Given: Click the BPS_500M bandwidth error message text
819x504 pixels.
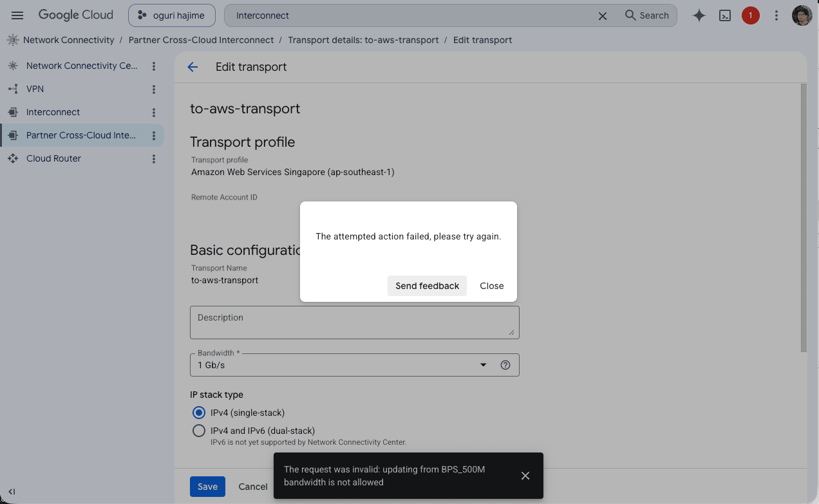Looking at the screenshot, I should pyautogui.click(x=384, y=476).
